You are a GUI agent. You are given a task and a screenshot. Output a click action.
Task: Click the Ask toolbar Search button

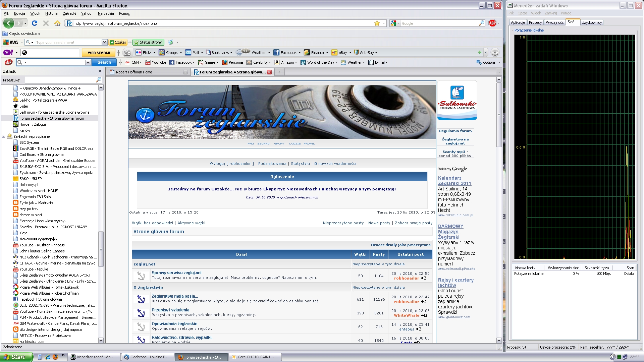104,62
